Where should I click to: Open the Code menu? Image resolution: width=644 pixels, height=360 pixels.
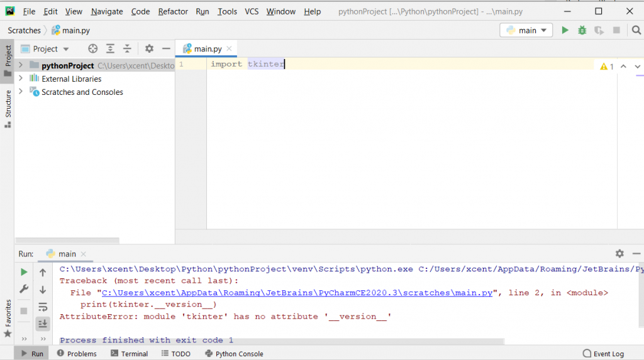pos(140,11)
